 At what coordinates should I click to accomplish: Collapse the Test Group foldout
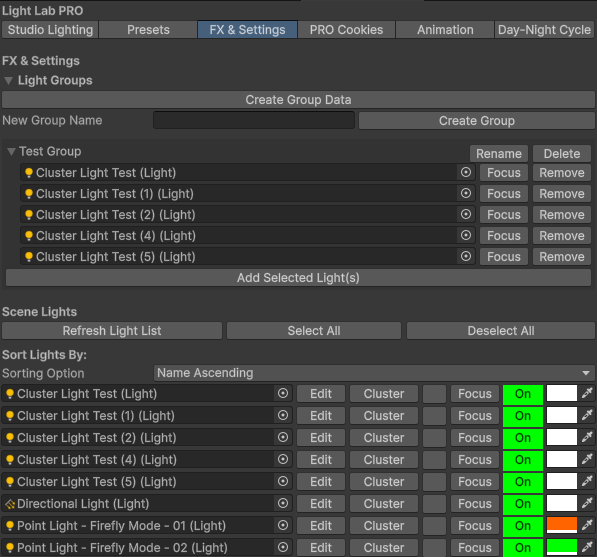(x=11, y=152)
